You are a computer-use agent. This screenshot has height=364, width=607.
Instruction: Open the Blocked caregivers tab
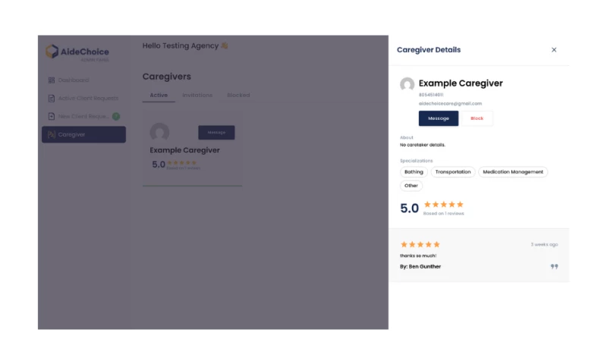(x=238, y=96)
